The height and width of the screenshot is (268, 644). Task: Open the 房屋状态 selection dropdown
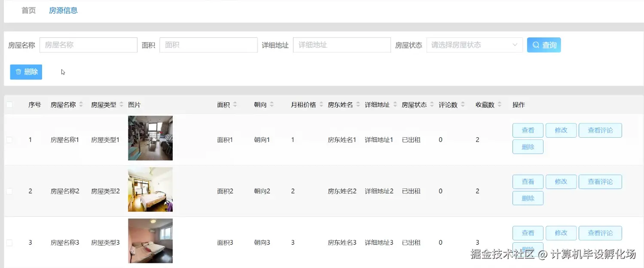[x=474, y=45]
